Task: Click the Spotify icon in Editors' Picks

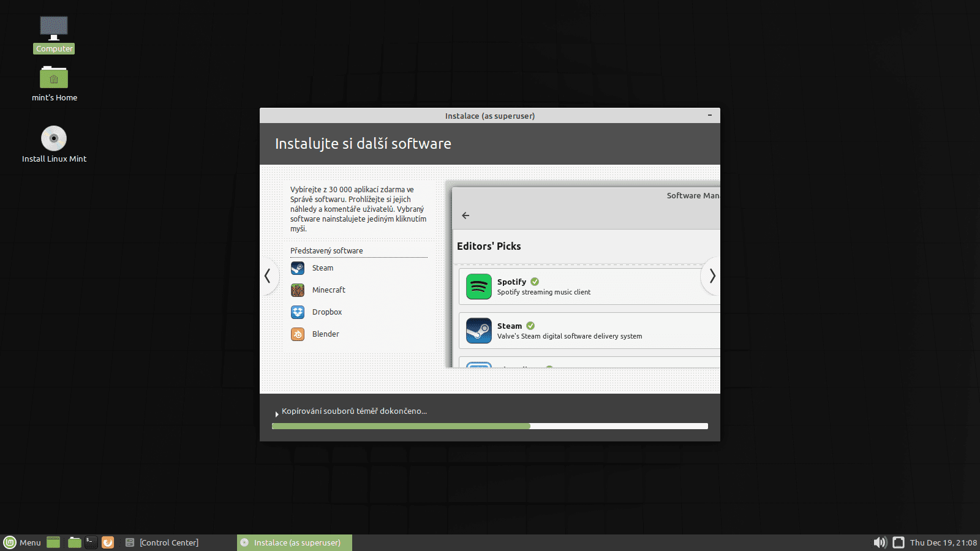Action: tap(478, 287)
